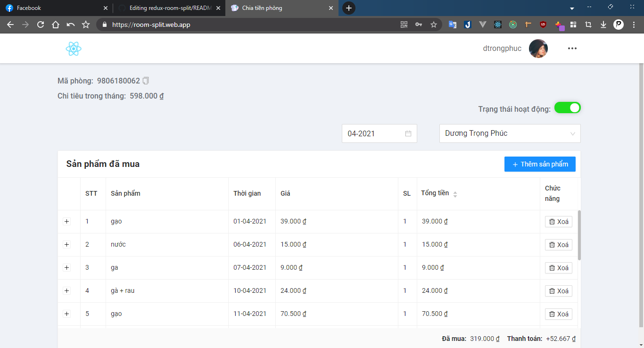The width and height of the screenshot is (644, 348).
Task: Delete row 1 gạo with Xoá
Action: tap(559, 222)
